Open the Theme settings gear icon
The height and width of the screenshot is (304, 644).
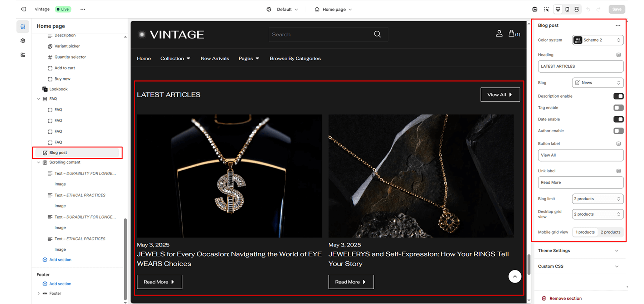click(23, 41)
